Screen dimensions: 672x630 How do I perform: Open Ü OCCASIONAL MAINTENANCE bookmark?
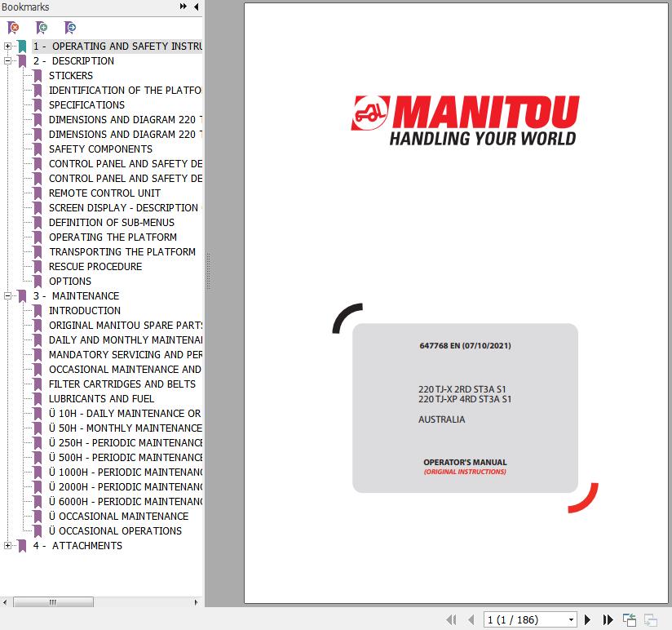(119, 516)
